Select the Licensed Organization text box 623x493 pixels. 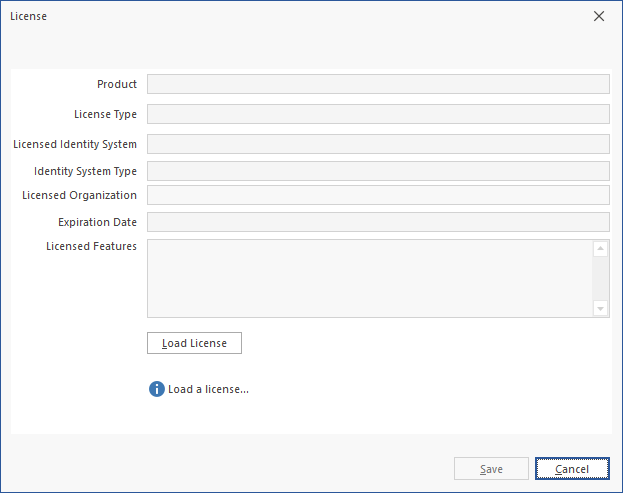click(378, 195)
